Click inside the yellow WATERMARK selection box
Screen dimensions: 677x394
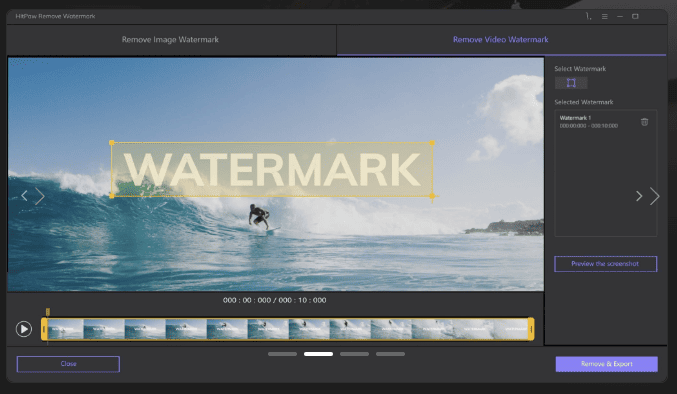(272, 169)
